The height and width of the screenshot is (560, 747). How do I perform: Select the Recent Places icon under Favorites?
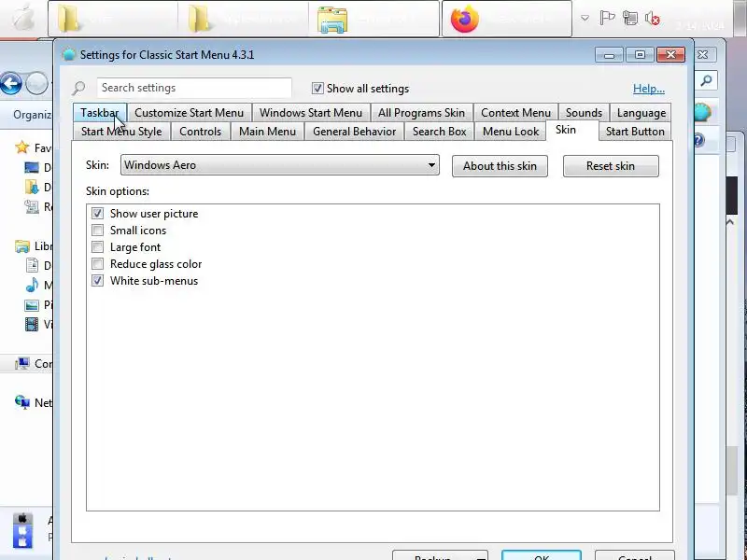pyautogui.click(x=32, y=206)
